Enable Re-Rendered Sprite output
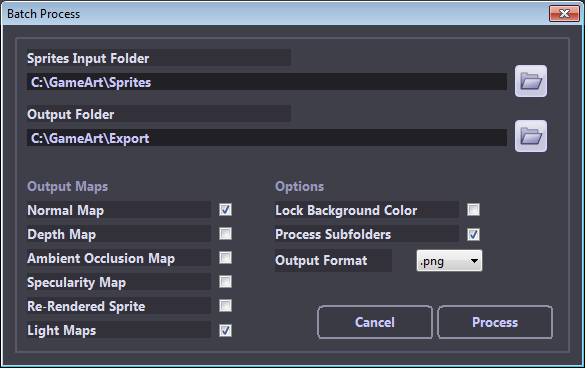Viewport: 585px width, 368px height. [225, 306]
